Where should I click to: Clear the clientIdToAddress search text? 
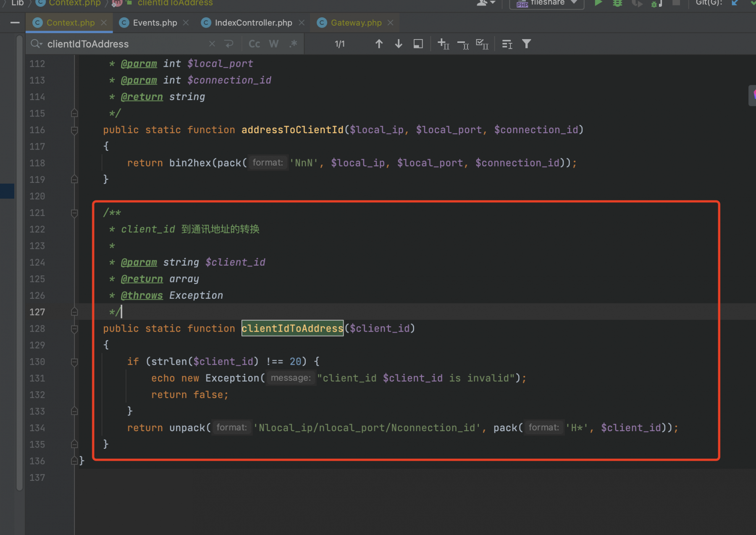click(x=212, y=44)
